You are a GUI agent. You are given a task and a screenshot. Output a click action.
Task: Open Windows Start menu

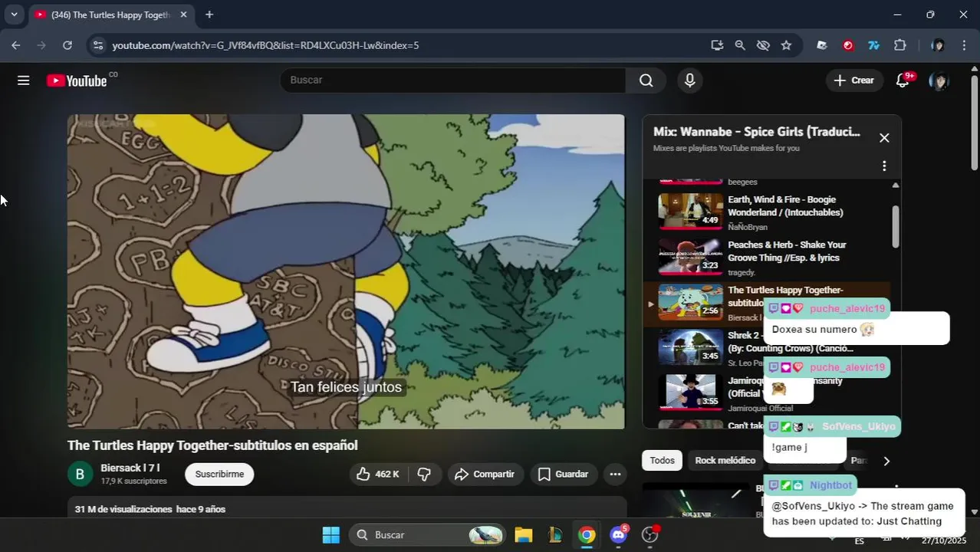331,535
